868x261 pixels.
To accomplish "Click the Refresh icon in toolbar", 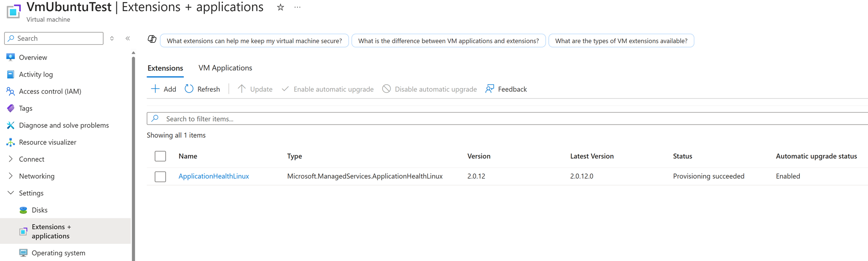I will (x=189, y=89).
